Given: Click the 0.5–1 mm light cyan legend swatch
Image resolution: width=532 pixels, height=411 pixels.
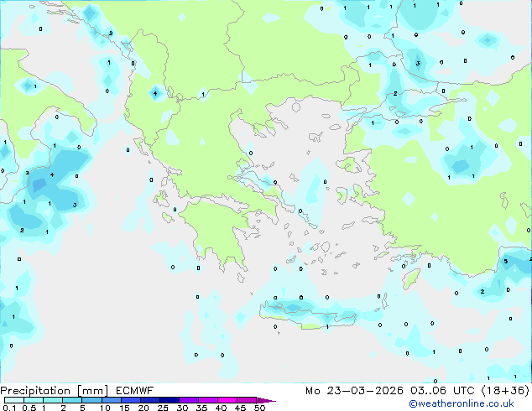Looking at the screenshot, I should tap(34, 400).
